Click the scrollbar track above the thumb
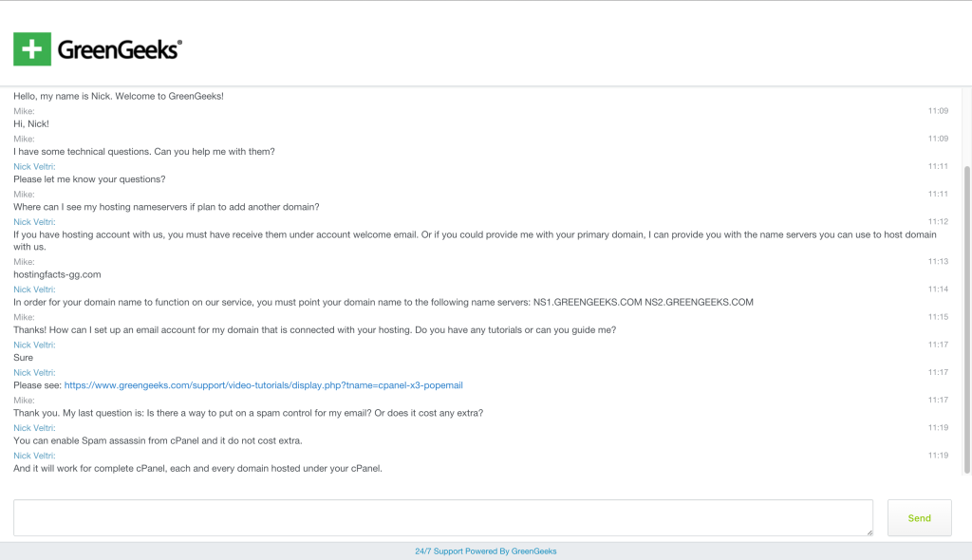Image resolution: width=972 pixels, height=560 pixels. [x=967, y=127]
